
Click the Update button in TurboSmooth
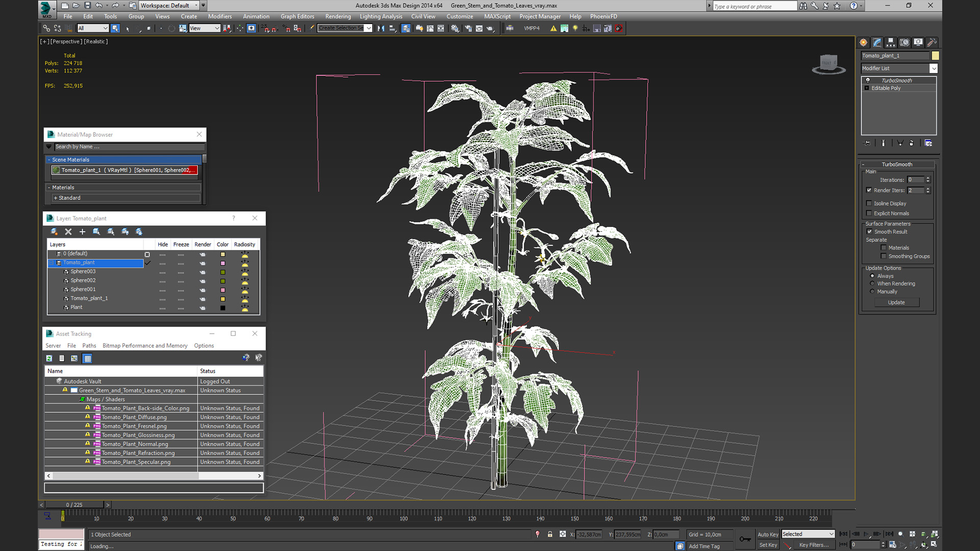coord(896,303)
